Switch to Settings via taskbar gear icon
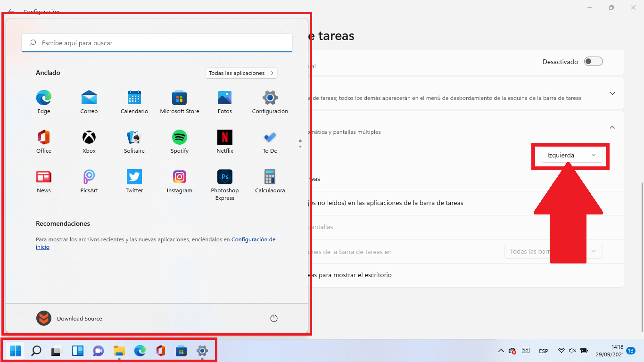644x362 pixels. pos(202,351)
